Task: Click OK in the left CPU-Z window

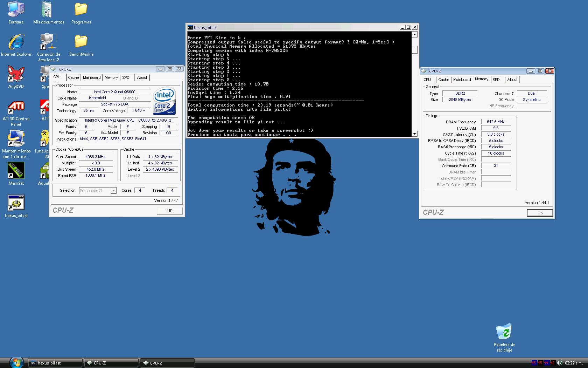Action: pos(170,210)
